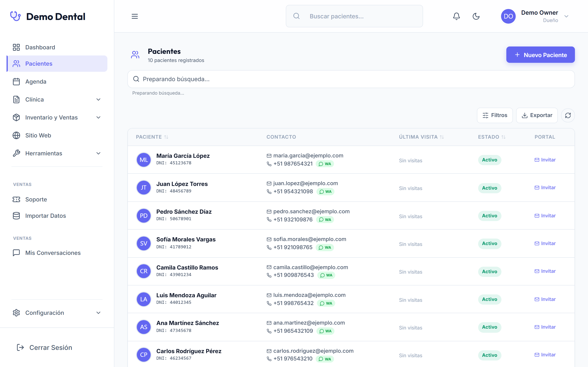The image size is (588, 367).
Task: Click the DO user avatar
Action: pyautogui.click(x=508, y=16)
